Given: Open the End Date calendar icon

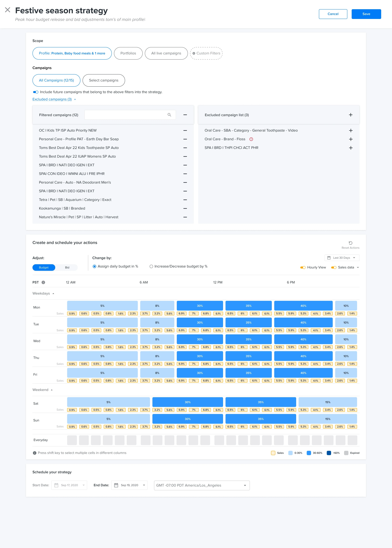Looking at the screenshot, I should 116,485.
